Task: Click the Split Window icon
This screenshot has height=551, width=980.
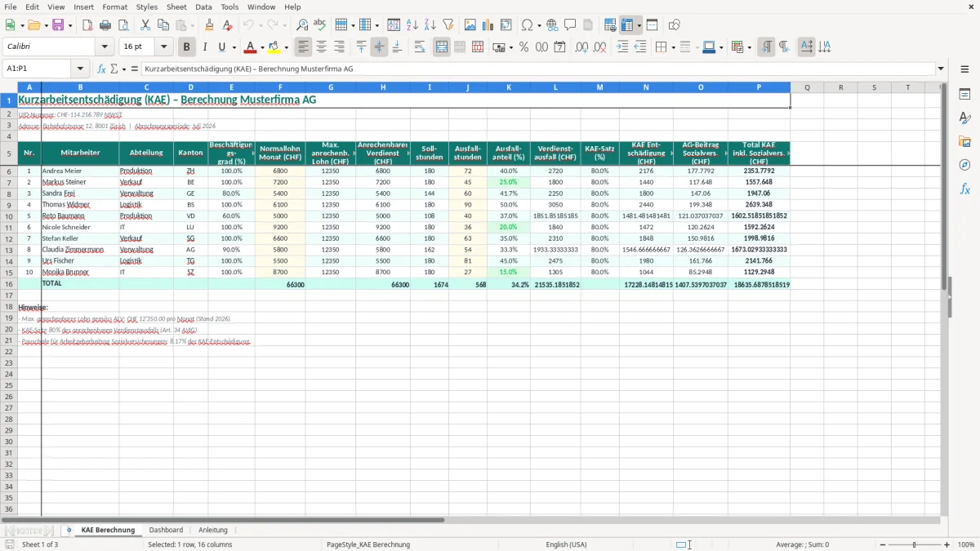Action: pos(653,25)
